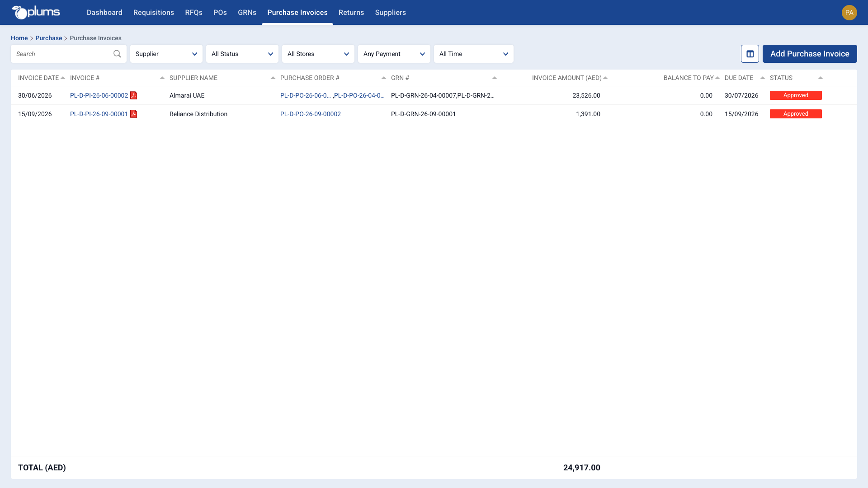Screen dimensions: 868x488
Task: Click the Plums logo
Action: [36, 12]
